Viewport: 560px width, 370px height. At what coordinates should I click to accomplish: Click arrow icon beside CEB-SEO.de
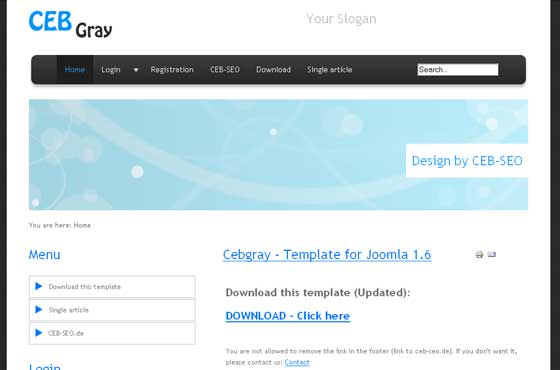(x=39, y=333)
